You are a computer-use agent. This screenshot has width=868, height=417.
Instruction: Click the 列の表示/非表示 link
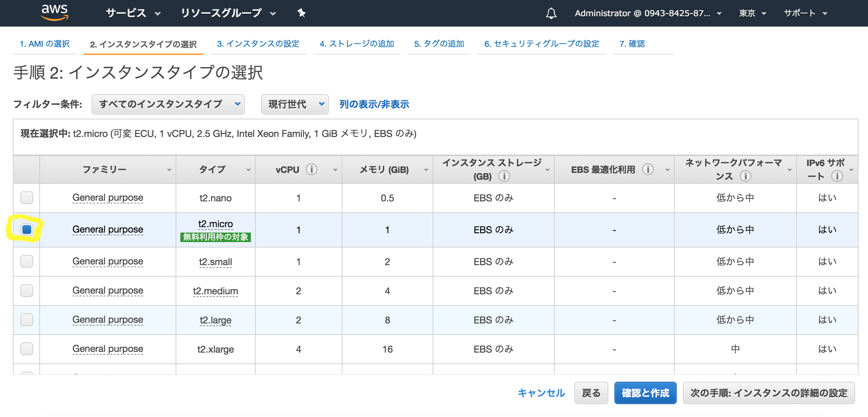click(x=374, y=104)
